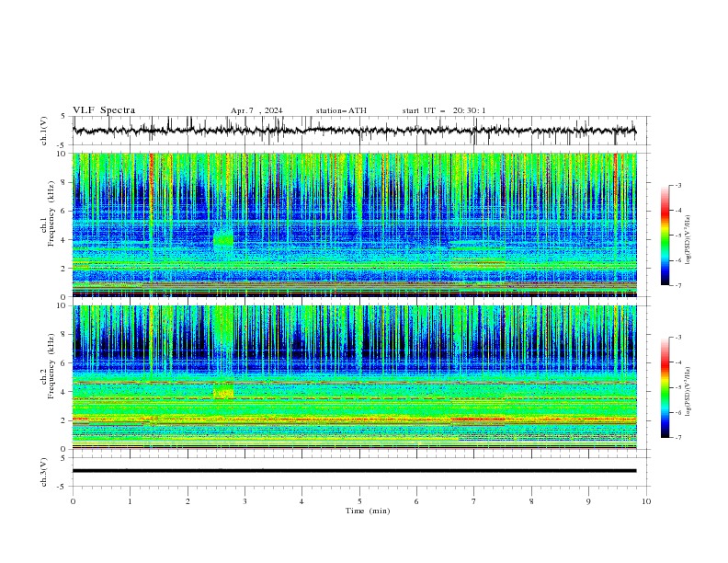Viewport: 728px width, 563px height.
Task: Click the "8" kHz tick on ch.2 spectrogram
Action: (64, 335)
